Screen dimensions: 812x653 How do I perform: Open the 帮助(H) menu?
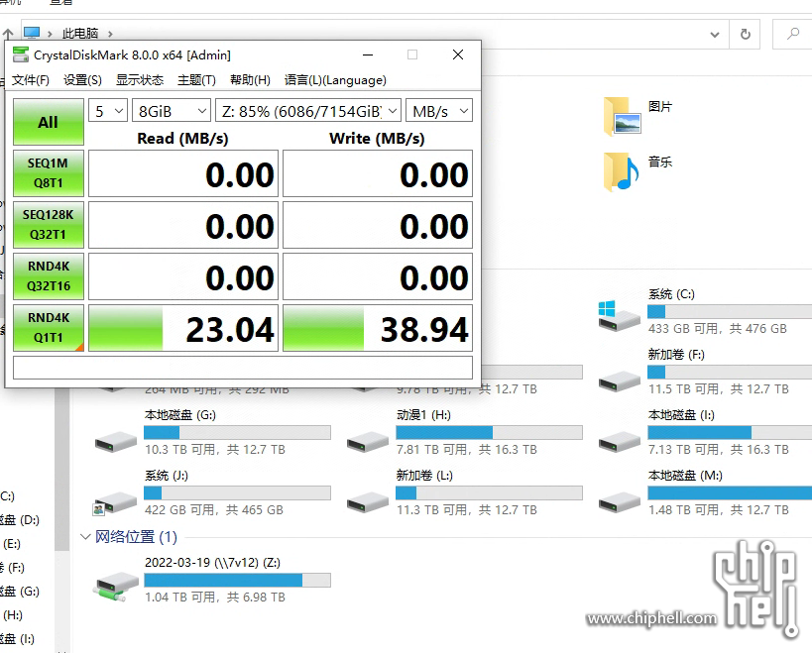tap(250, 80)
